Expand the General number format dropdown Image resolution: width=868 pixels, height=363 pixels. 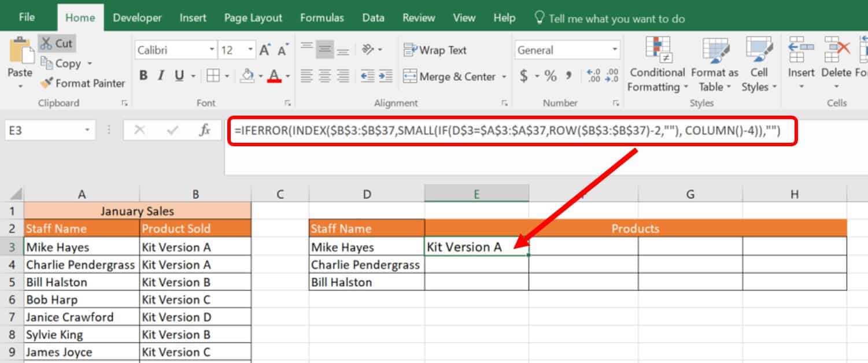click(x=614, y=50)
